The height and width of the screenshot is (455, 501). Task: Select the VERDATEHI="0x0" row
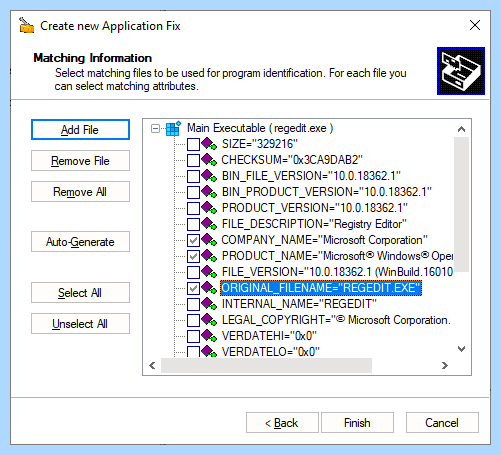(x=269, y=336)
